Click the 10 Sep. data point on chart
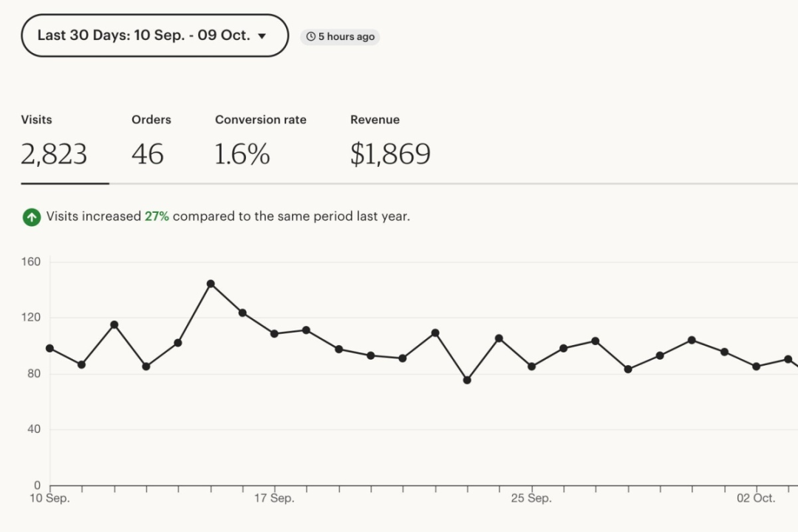Image resolution: width=798 pixels, height=532 pixels. (x=50, y=348)
